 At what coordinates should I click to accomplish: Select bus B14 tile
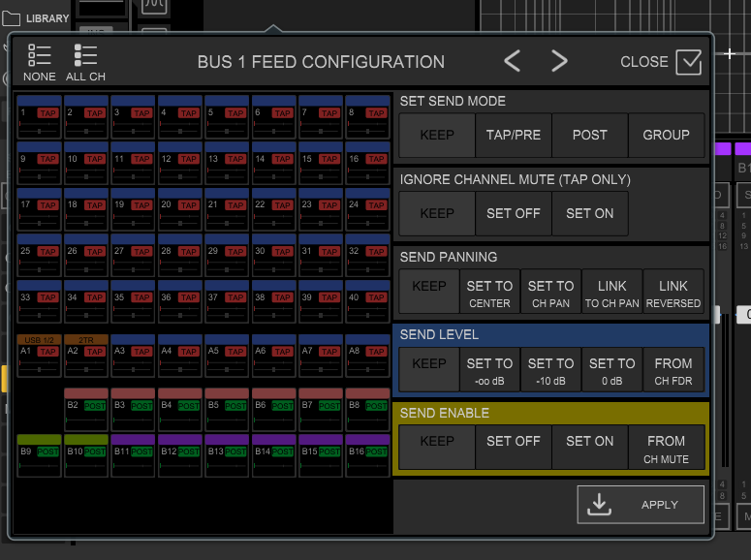273,455
